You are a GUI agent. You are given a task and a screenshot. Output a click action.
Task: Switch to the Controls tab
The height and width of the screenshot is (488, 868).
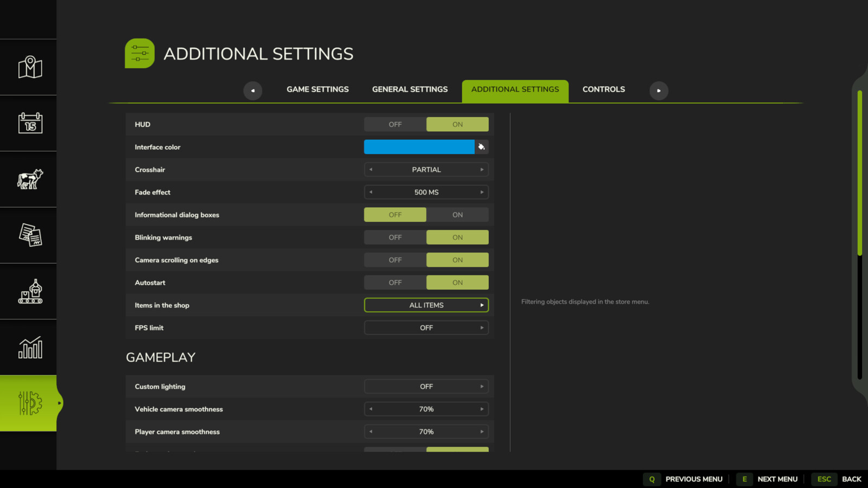(x=603, y=89)
